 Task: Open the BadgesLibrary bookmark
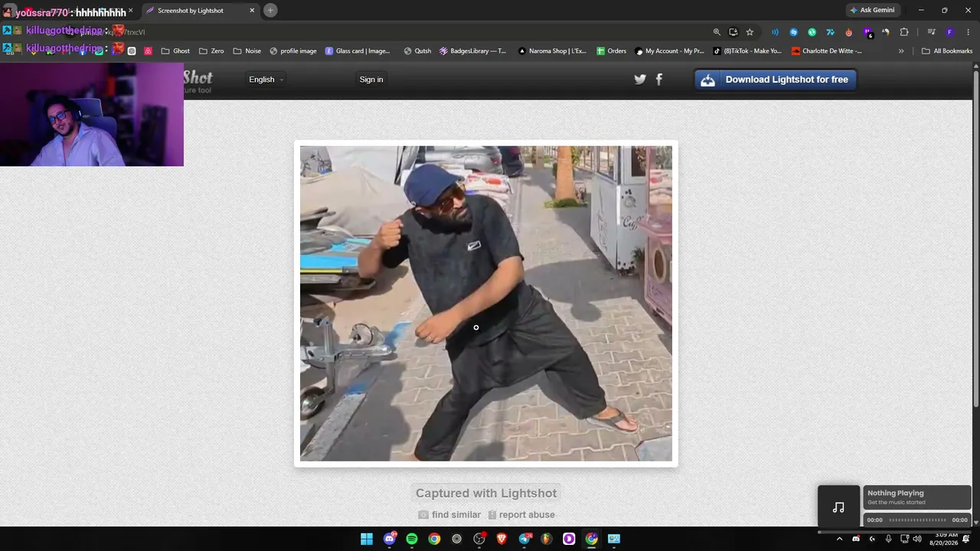[472, 51]
